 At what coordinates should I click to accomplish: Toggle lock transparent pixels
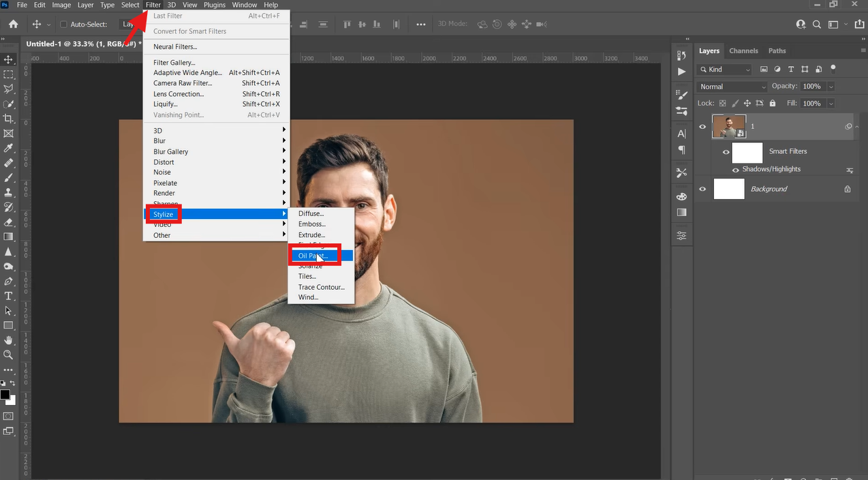(723, 104)
